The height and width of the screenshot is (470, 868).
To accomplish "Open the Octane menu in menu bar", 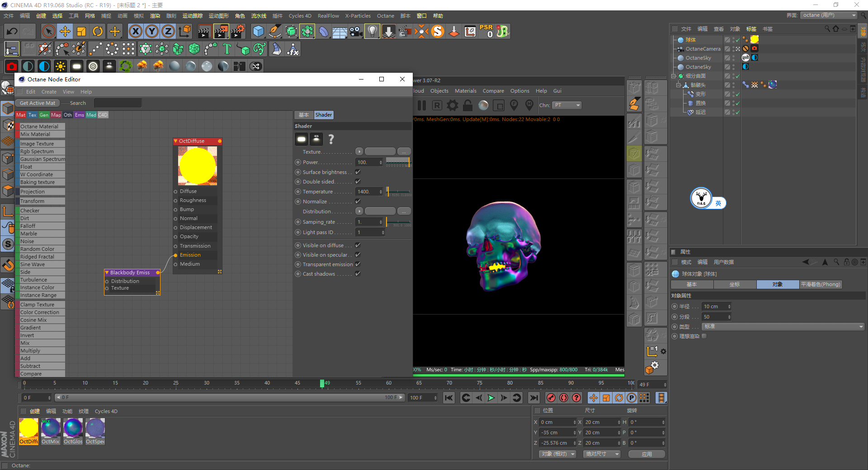I will pos(385,16).
